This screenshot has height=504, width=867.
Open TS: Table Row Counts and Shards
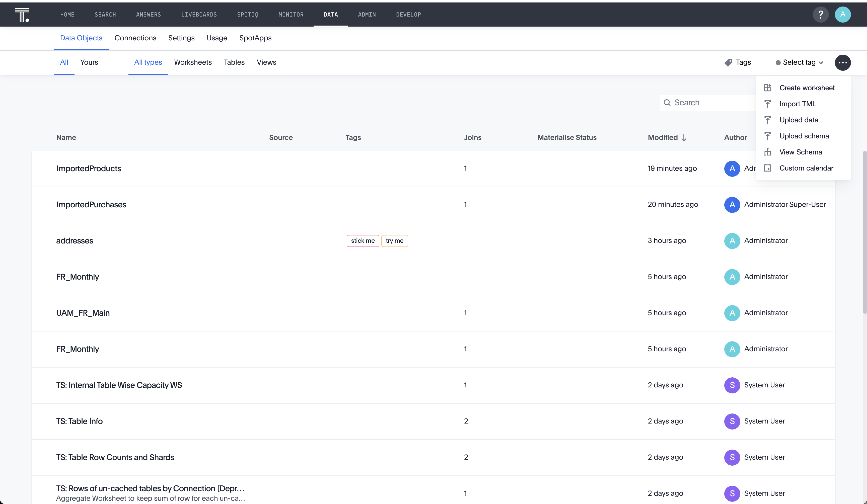115,457
